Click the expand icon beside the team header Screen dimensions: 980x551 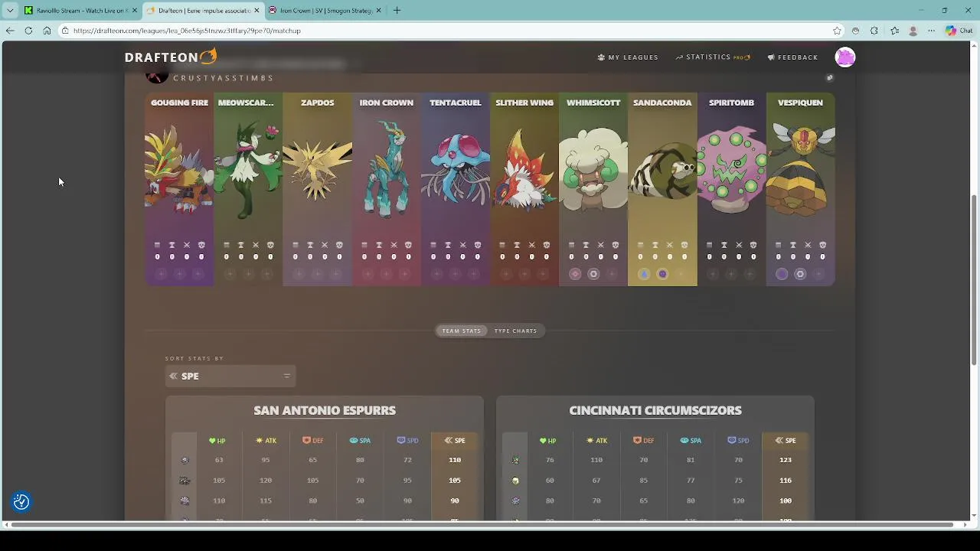[829, 77]
